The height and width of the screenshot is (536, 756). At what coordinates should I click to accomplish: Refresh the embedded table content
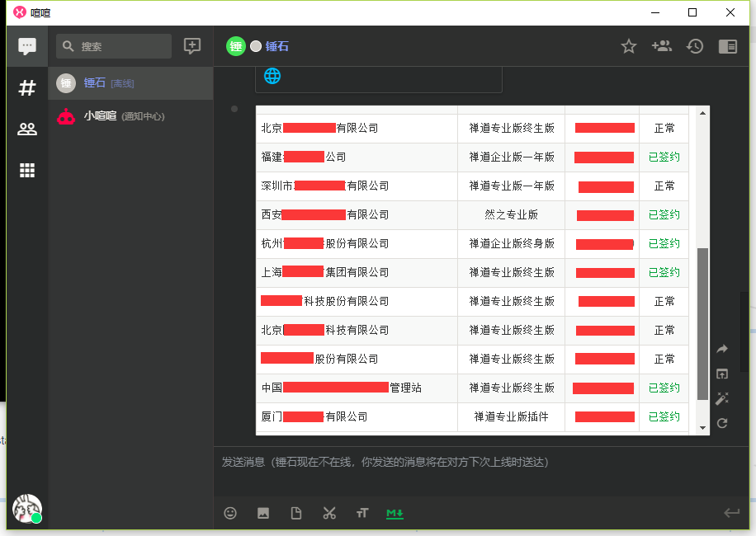click(722, 423)
